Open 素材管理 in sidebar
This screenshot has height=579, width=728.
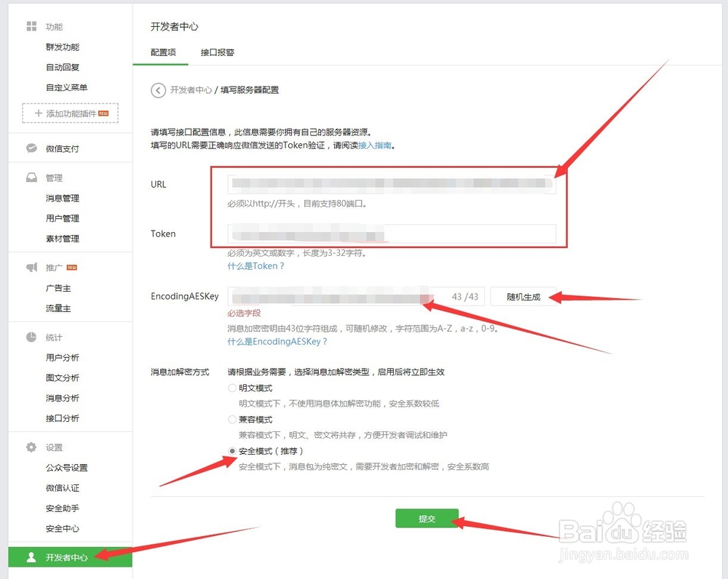[63, 239]
